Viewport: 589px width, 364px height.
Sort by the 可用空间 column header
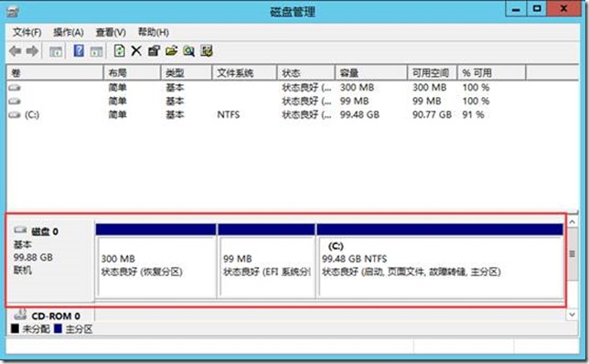point(433,73)
